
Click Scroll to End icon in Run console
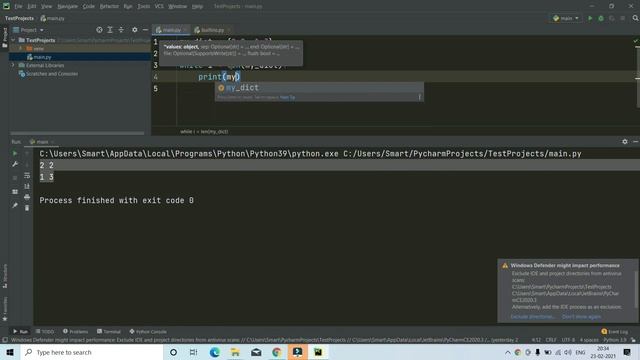click(27, 187)
